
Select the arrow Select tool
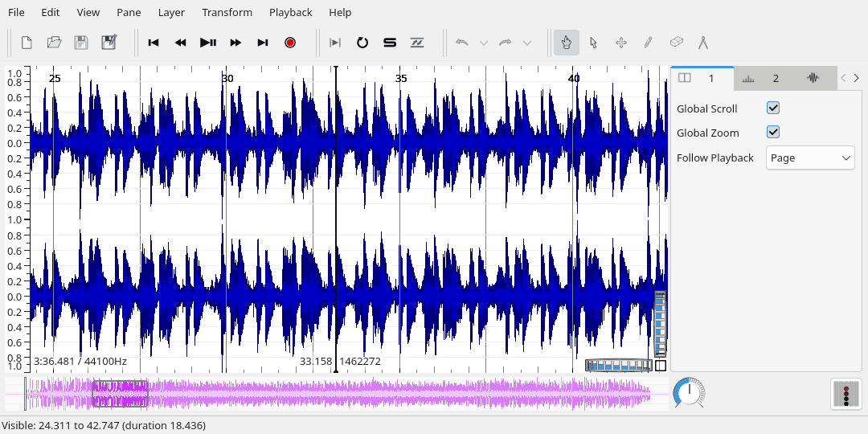593,43
